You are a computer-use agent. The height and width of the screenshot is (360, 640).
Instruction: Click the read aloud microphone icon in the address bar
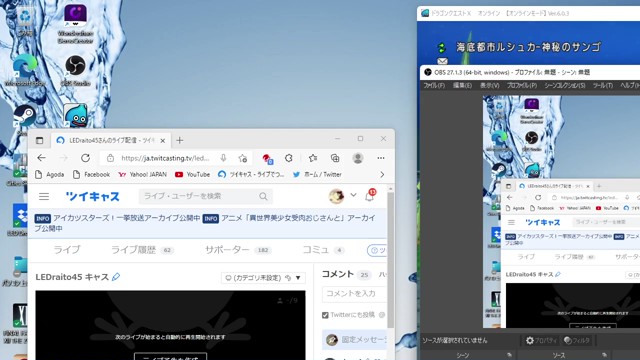223,158
